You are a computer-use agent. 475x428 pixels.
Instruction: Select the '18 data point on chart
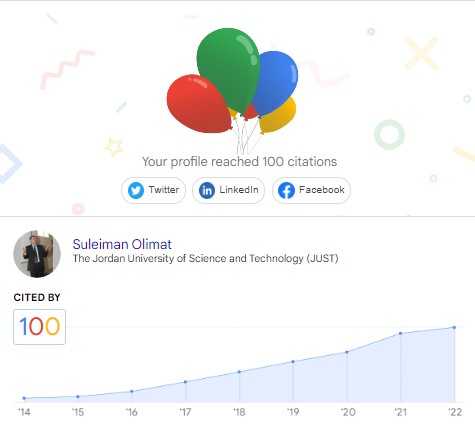239,372
